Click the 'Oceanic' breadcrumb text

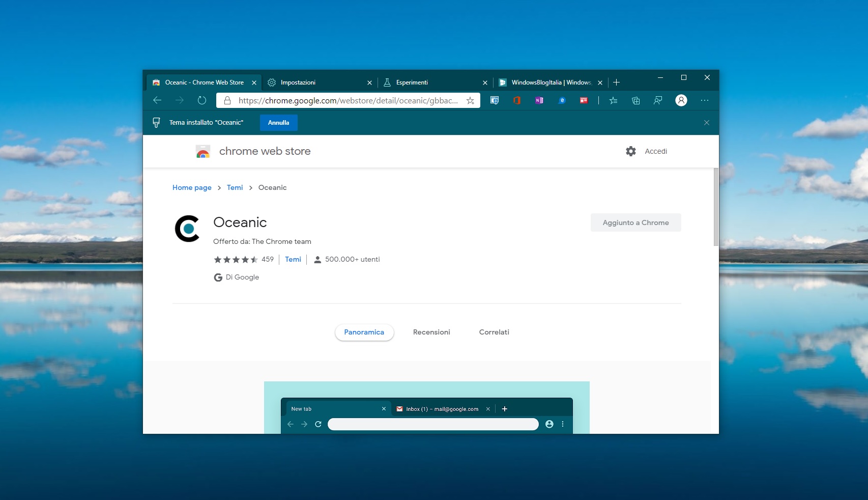[x=273, y=187]
